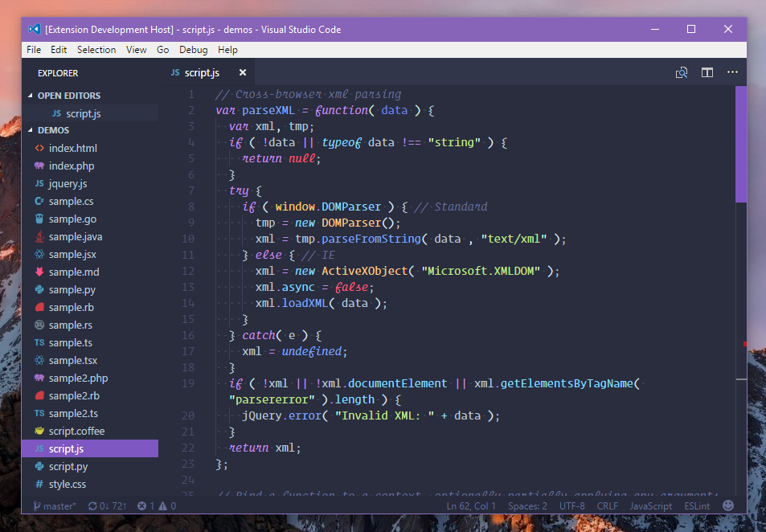Click the Rust icon beside sample.rs
This screenshot has height=532, width=766.
39,325
